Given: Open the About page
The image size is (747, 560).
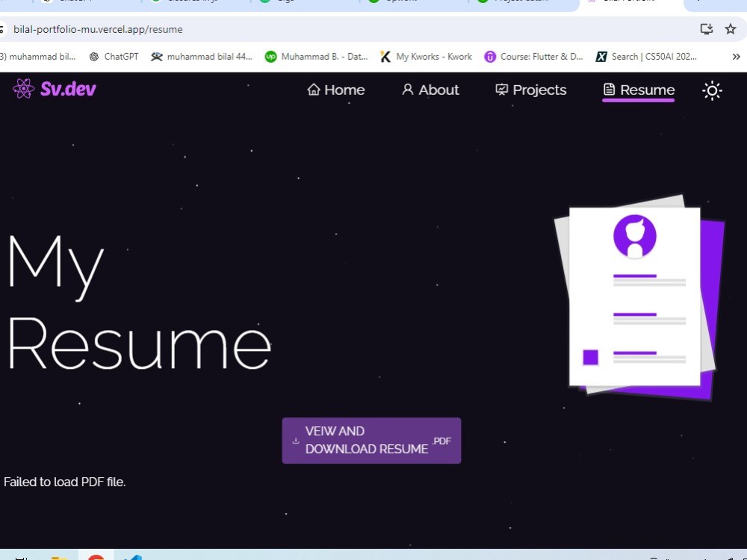Looking at the screenshot, I should (x=430, y=90).
